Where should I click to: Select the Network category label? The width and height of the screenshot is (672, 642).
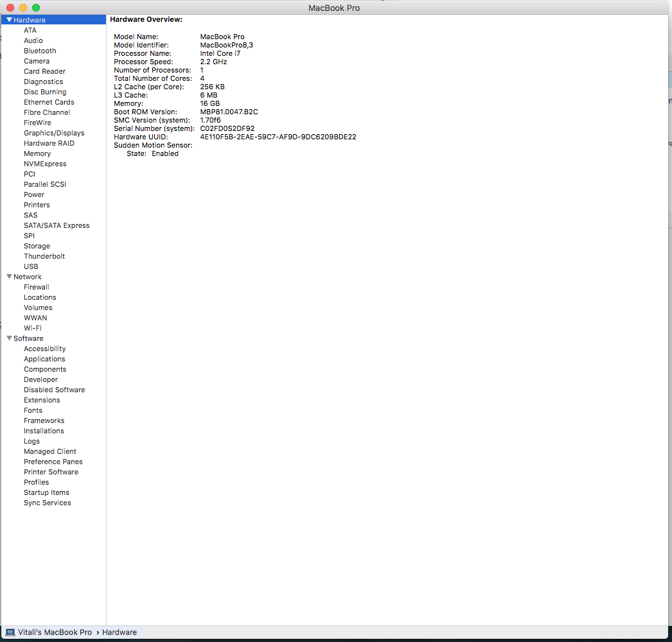point(28,277)
